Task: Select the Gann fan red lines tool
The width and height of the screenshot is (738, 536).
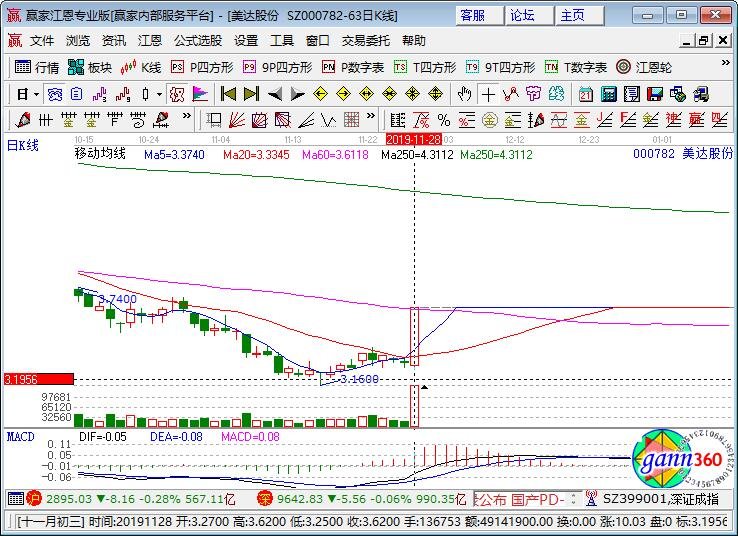Action: (x=237, y=120)
